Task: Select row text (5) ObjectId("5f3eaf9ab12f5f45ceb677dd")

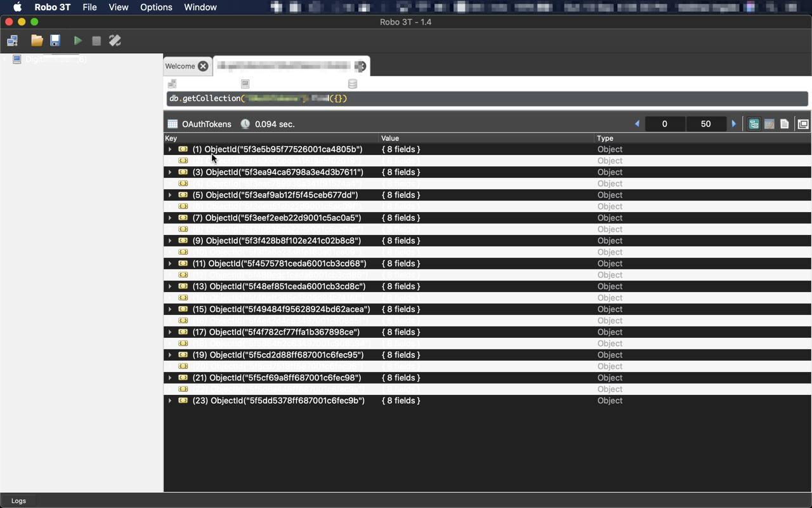Action: [x=275, y=195]
